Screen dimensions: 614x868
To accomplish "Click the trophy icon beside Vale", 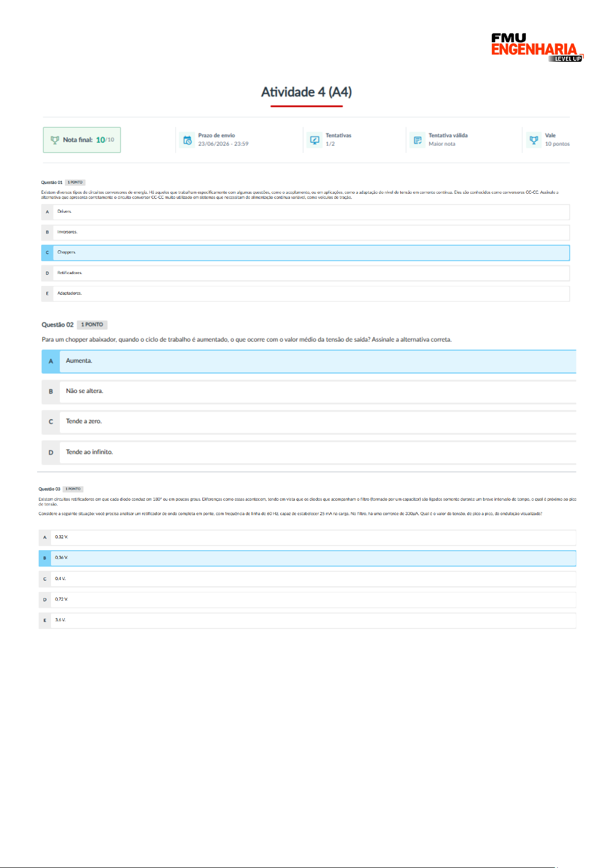I will coord(534,140).
